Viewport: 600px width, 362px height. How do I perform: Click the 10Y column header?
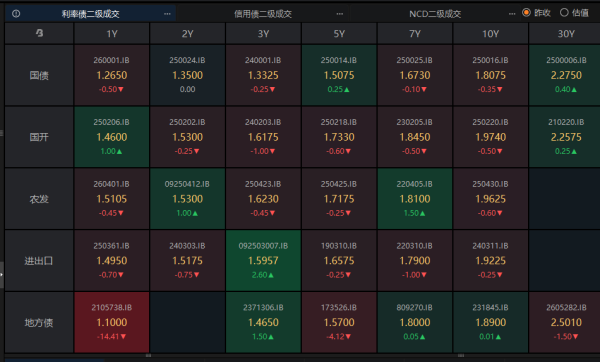pyautogui.click(x=491, y=34)
